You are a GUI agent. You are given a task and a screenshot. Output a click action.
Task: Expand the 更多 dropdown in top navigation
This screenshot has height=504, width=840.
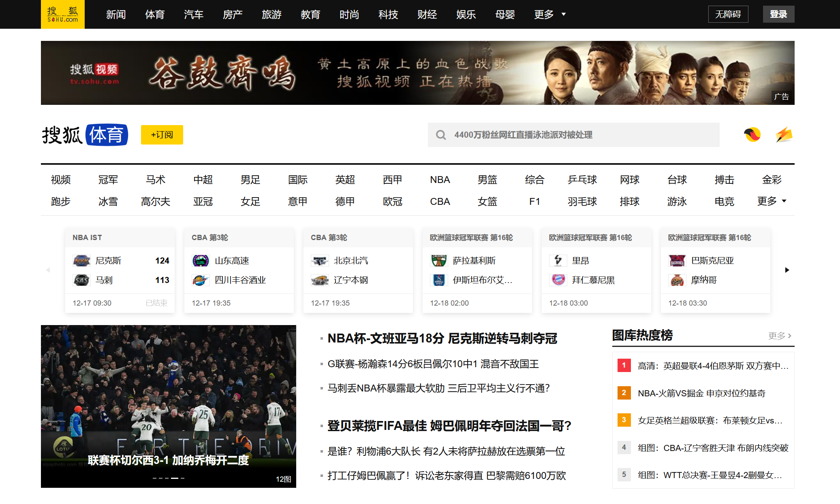(x=550, y=15)
